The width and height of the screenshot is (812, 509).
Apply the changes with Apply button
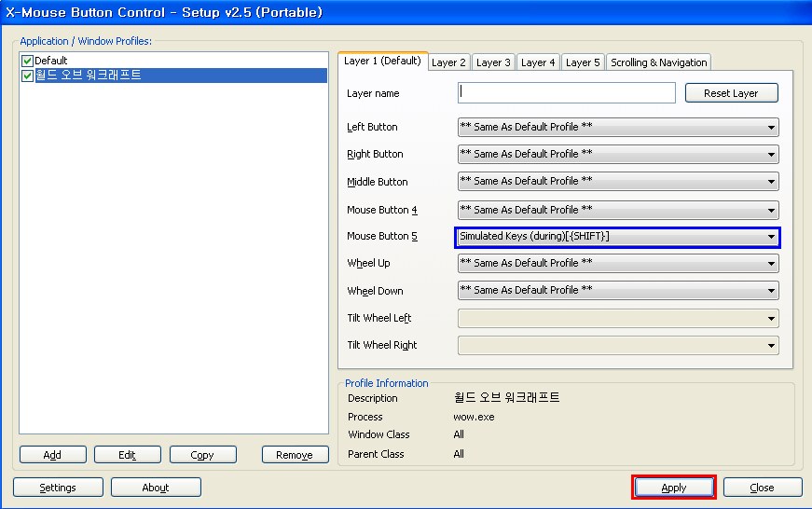click(x=674, y=488)
